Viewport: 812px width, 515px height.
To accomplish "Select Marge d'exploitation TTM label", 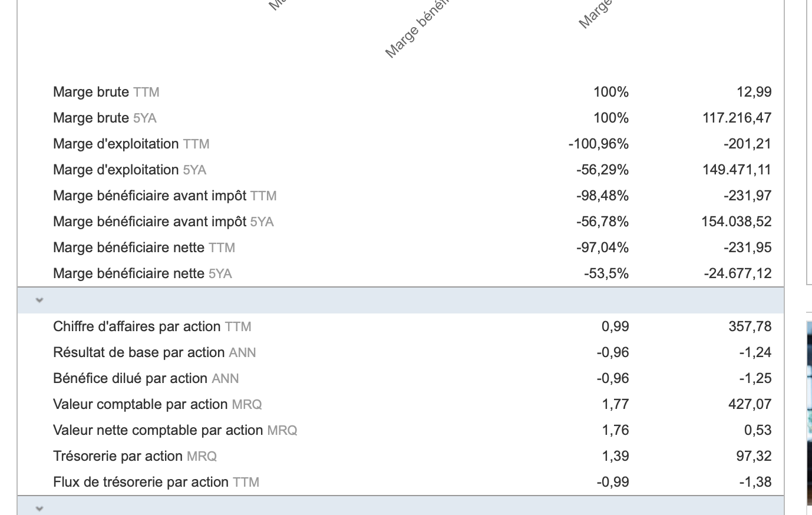I will (x=131, y=144).
